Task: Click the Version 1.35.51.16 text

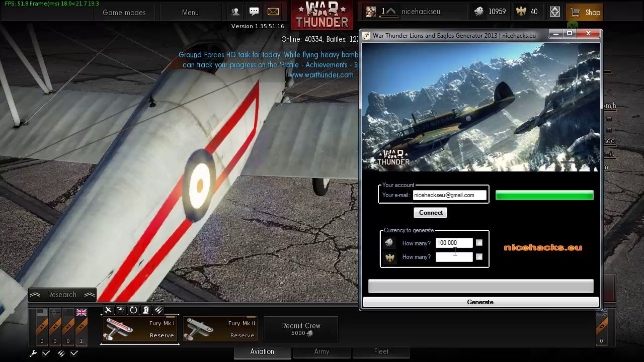Action: pyautogui.click(x=258, y=26)
